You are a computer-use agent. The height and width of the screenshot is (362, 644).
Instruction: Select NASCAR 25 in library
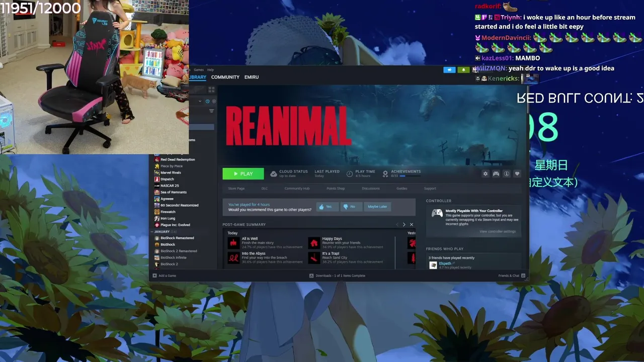click(167, 186)
